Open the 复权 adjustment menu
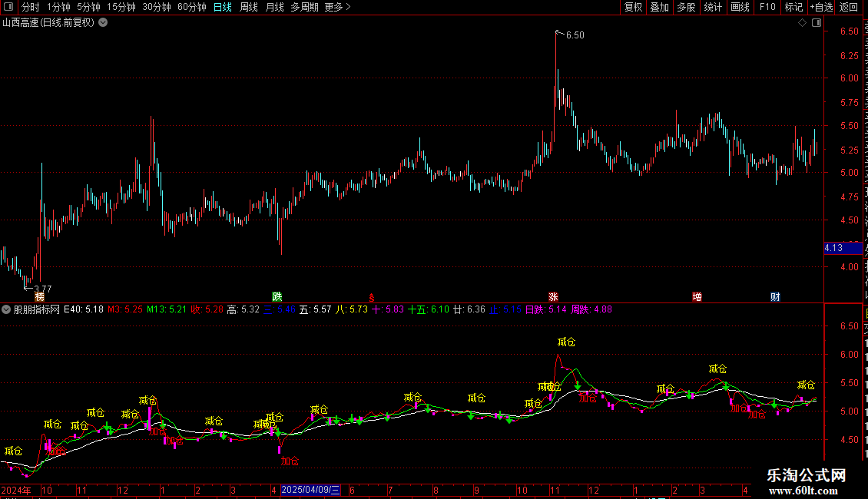868x499 pixels. 633,7
